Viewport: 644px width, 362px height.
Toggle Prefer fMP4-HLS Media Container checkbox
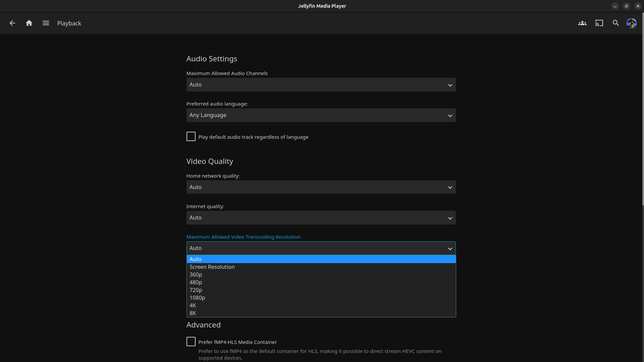pyautogui.click(x=191, y=342)
